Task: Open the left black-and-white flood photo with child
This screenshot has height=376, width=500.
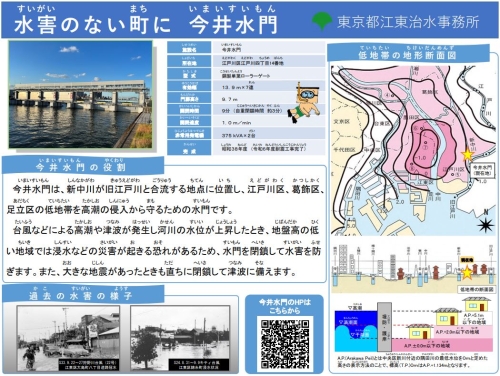Action: click(x=68, y=338)
